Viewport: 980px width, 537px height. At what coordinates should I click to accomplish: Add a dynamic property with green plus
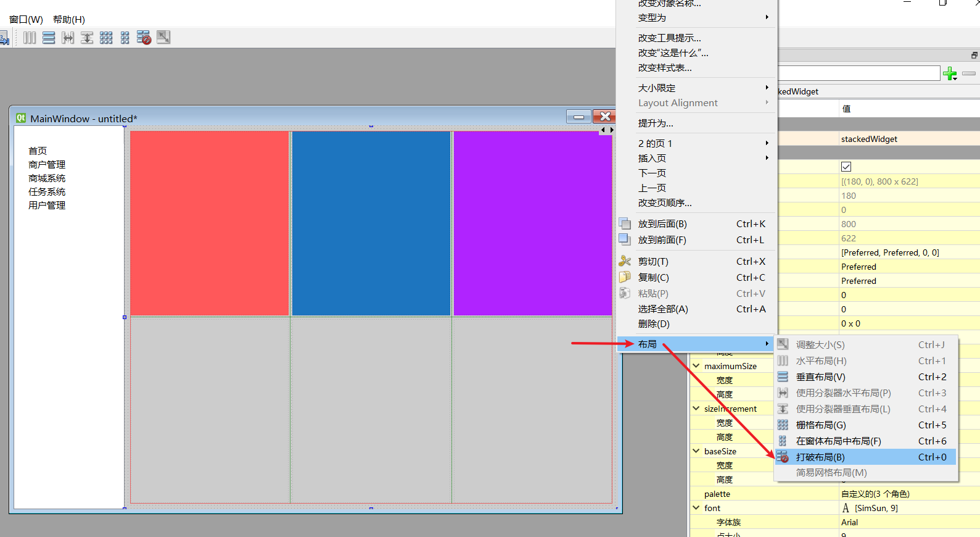coord(950,74)
